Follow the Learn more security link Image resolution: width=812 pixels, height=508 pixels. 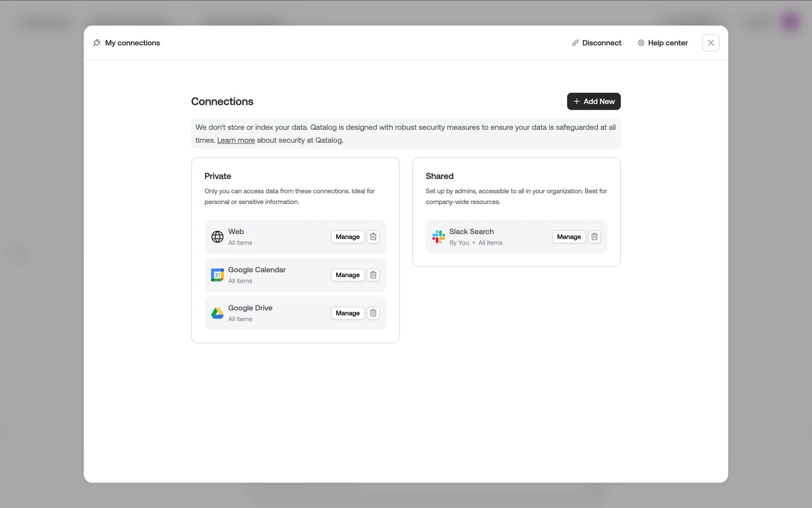(x=236, y=140)
